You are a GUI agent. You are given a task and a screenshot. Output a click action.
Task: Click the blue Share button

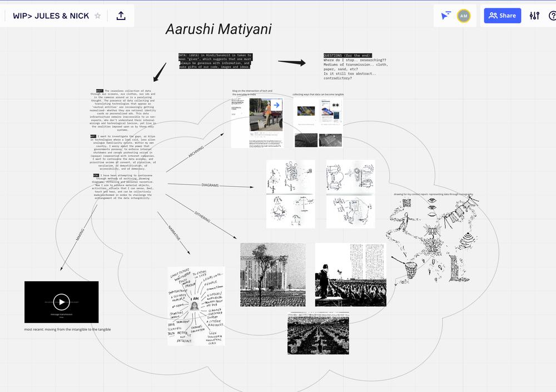[503, 16]
